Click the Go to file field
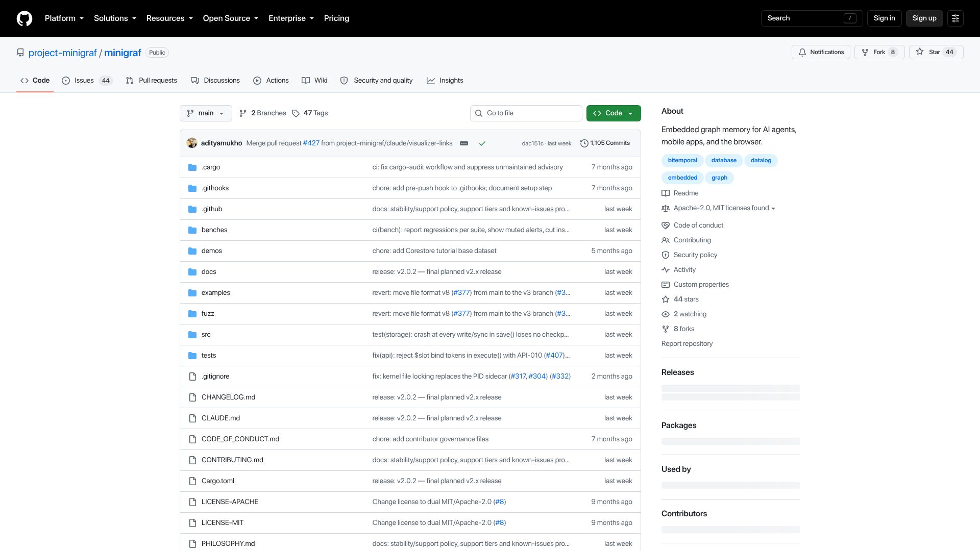Image resolution: width=980 pixels, height=551 pixels. click(x=526, y=113)
